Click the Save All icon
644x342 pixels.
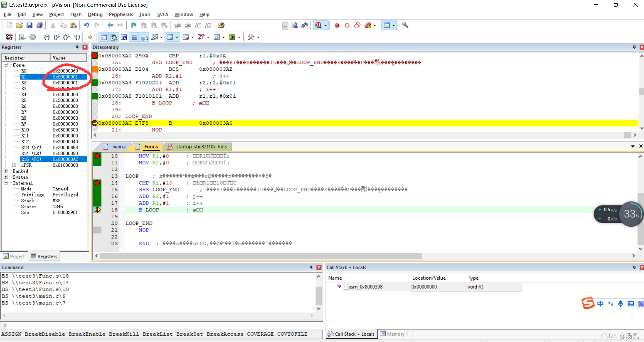[40, 25]
